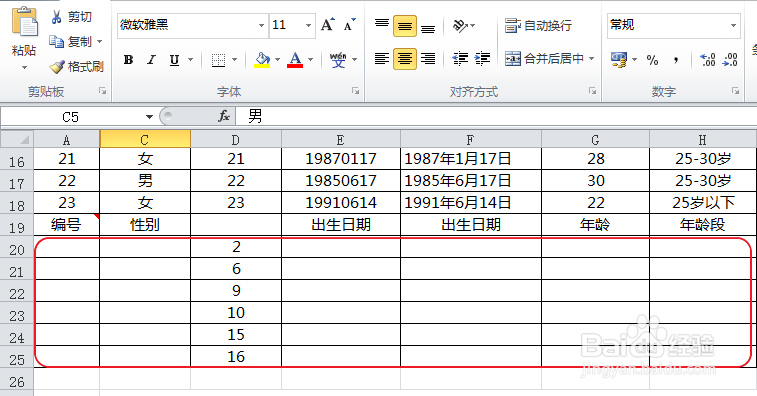Open border style dropdown arrow
This screenshot has width=757, height=396.
(x=235, y=60)
